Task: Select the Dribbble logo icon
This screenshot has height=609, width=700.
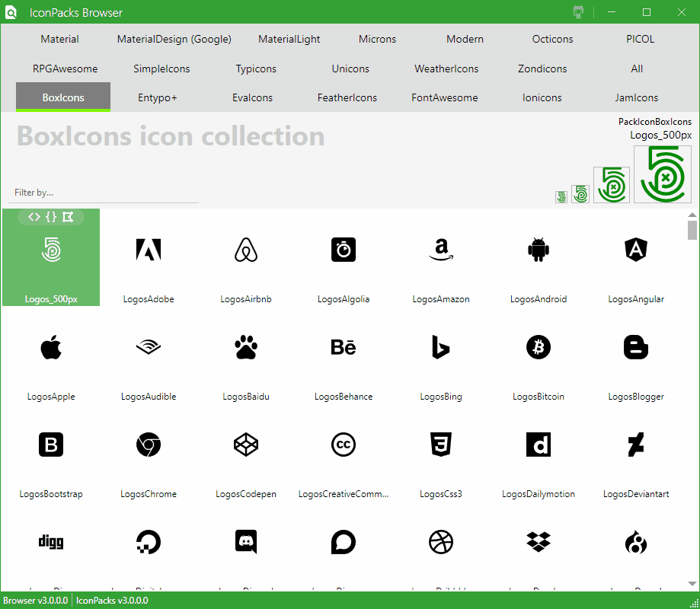Action: click(x=441, y=542)
